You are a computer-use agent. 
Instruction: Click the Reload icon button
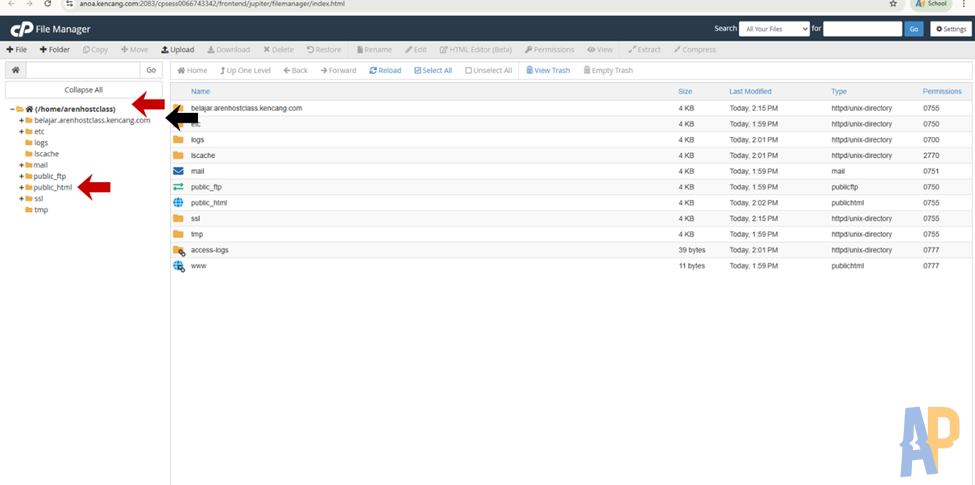click(385, 70)
